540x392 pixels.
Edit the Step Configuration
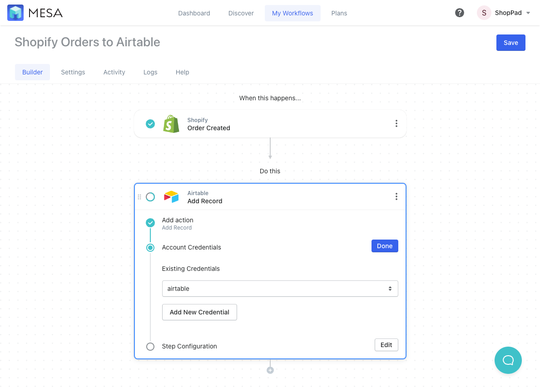tap(386, 345)
